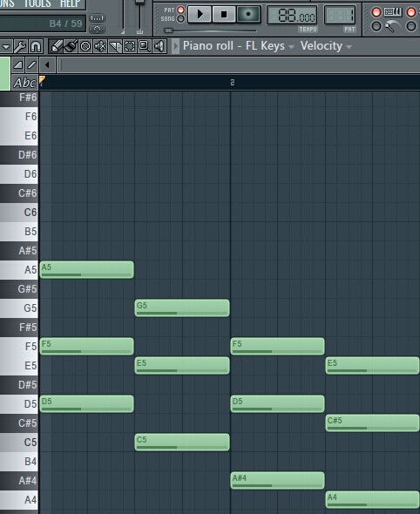
Task: Open the piano roll options dropdown arrow
Action: tap(6, 46)
